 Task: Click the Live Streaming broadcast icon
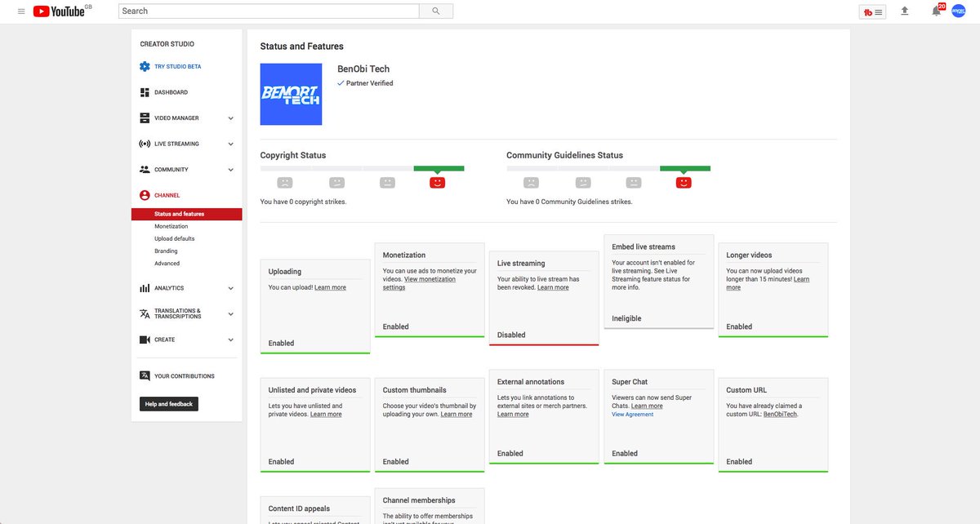tap(145, 144)
